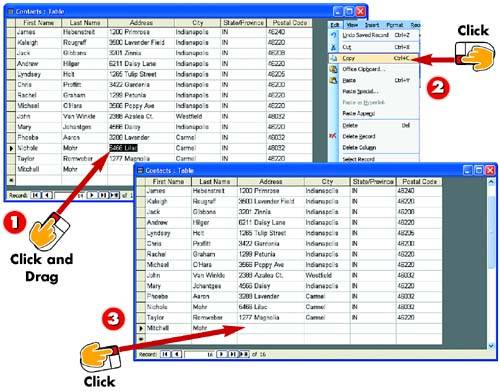This screenshot has height=391, width=500.
Task: Click the Office Clipboard icon
Action: [x=333, y=69]
